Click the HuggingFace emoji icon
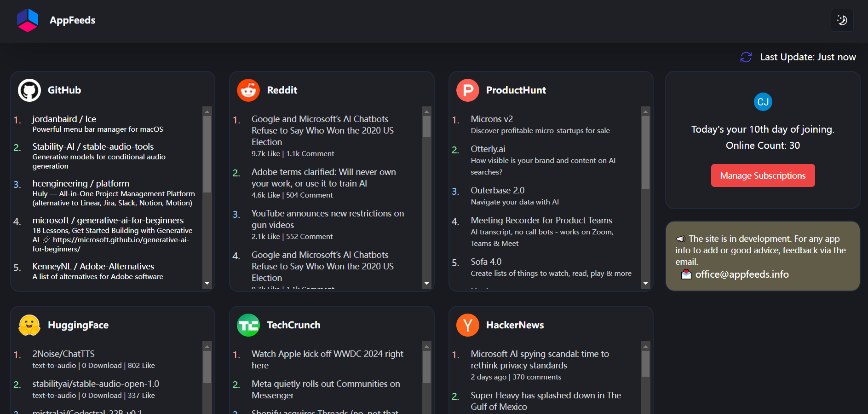 click(x=29, y=325)
